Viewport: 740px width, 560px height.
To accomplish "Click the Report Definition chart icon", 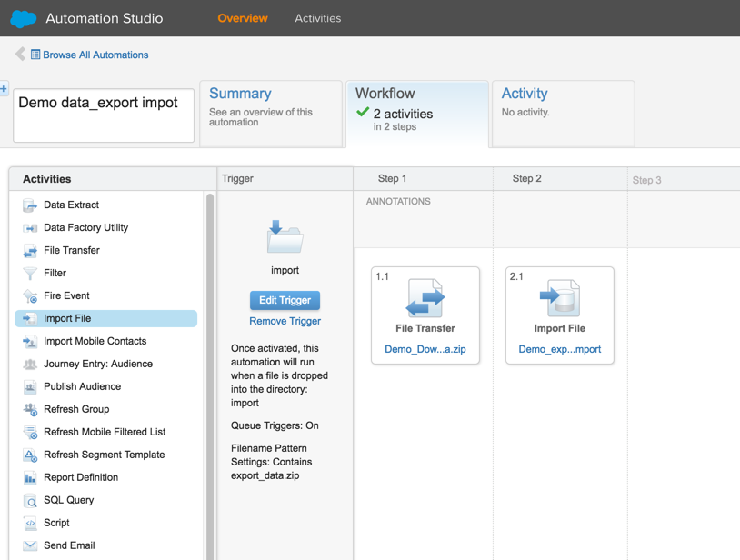I will click(30, 477).
